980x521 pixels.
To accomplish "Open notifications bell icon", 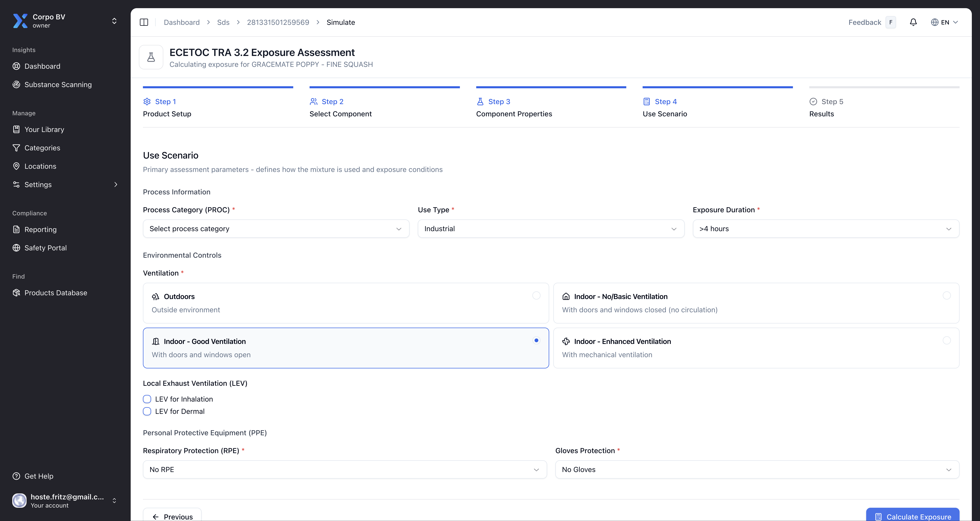I will click(x=913, y=22).
